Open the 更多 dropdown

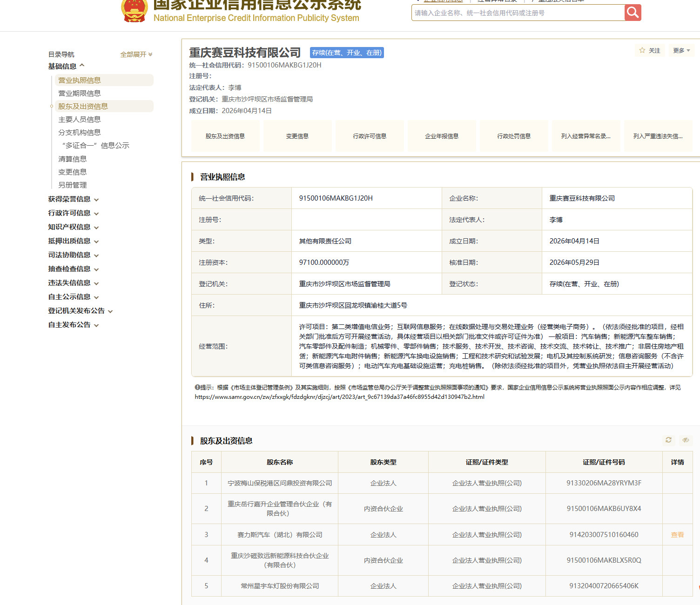[x=681, y=50]
